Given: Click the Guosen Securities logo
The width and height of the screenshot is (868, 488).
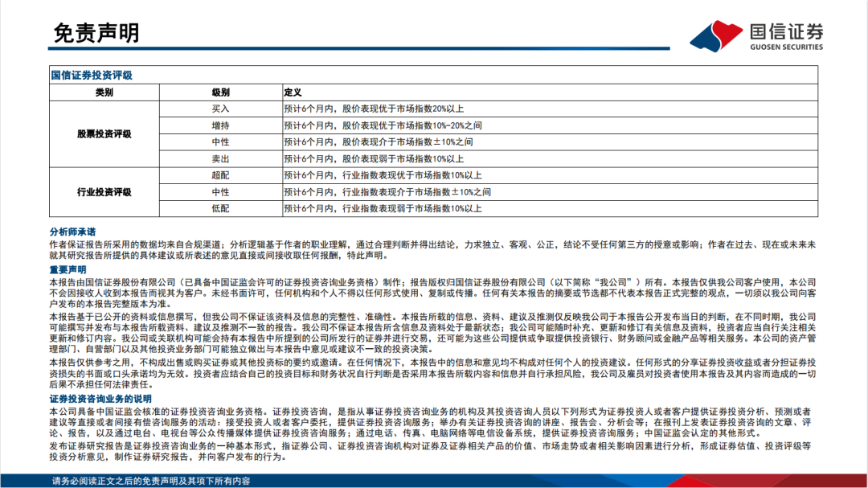Looking at the screenshot, I should (756, 36).
